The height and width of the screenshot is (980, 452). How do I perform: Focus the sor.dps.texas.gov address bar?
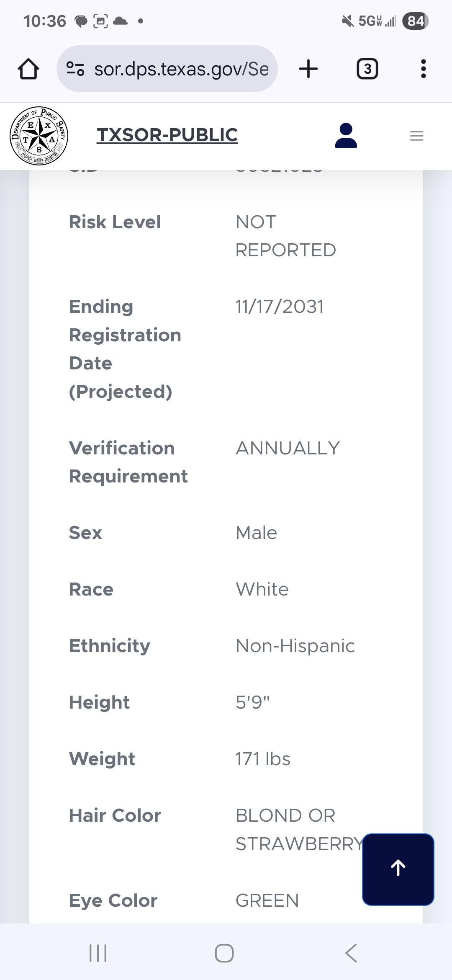167,69
